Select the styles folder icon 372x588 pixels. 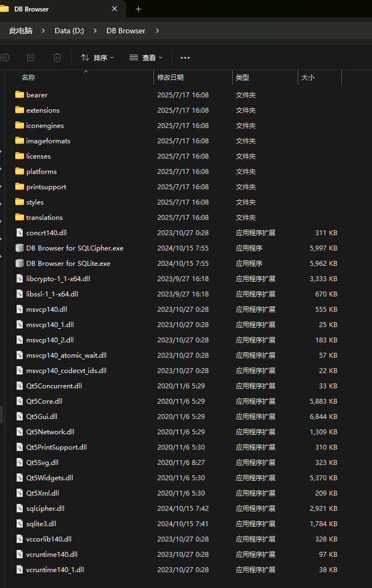(20, 202)
